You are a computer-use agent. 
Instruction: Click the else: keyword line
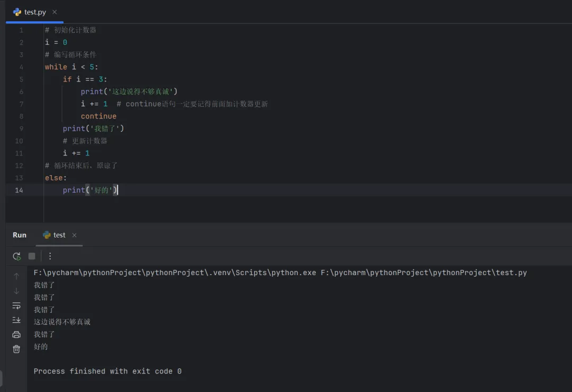point(56,178)
